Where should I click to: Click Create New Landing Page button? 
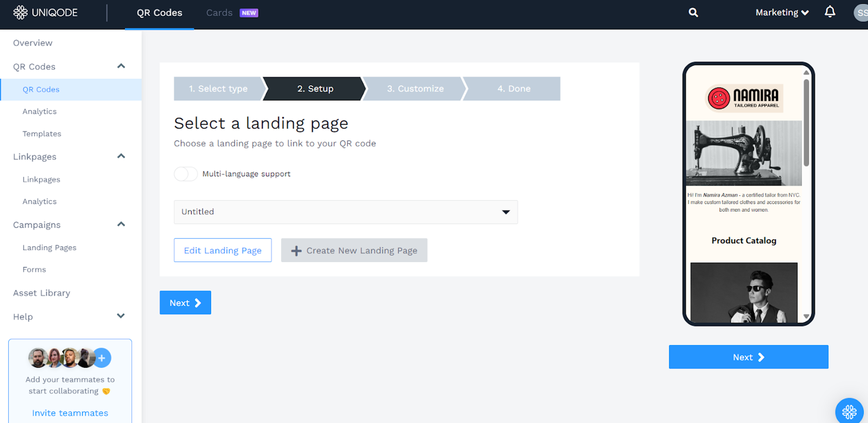pyautogui.click(x=354, y=250)
